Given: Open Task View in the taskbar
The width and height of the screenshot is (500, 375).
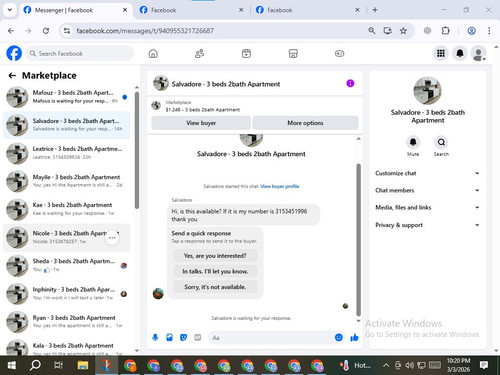Looking at the screenshot, I should [x=58, y=365].
